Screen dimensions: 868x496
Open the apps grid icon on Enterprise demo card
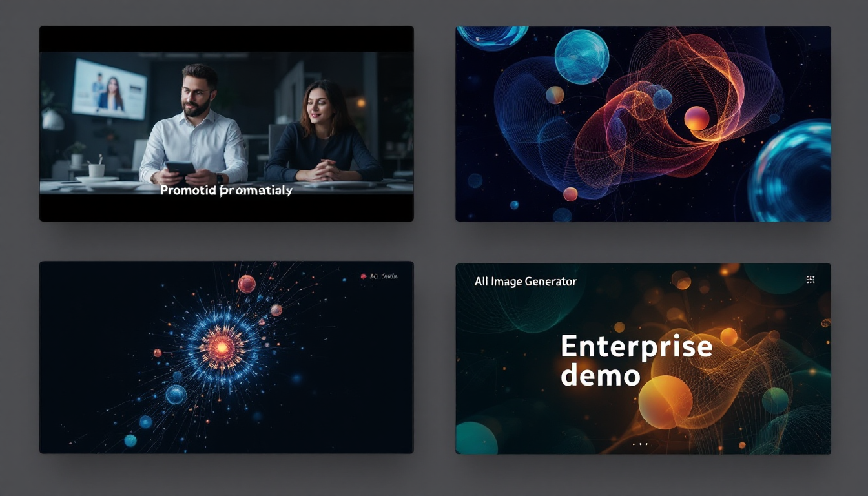(811, 278)
